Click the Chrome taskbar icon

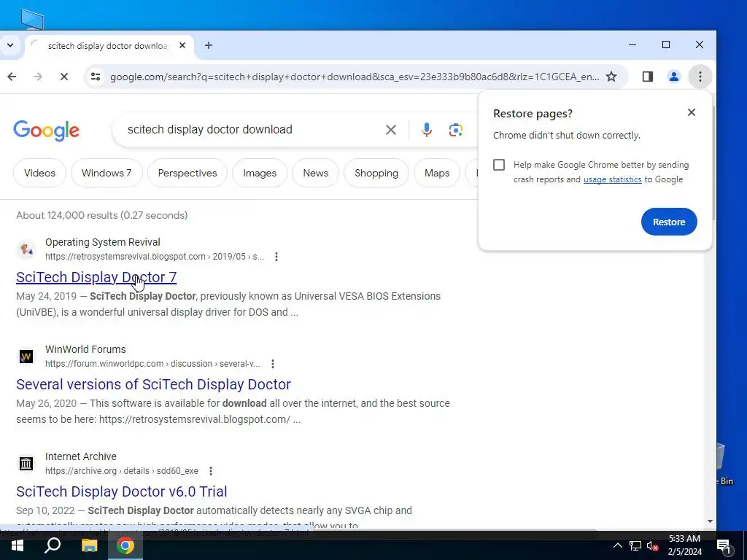pyautogui.click(x=125, y=545)
